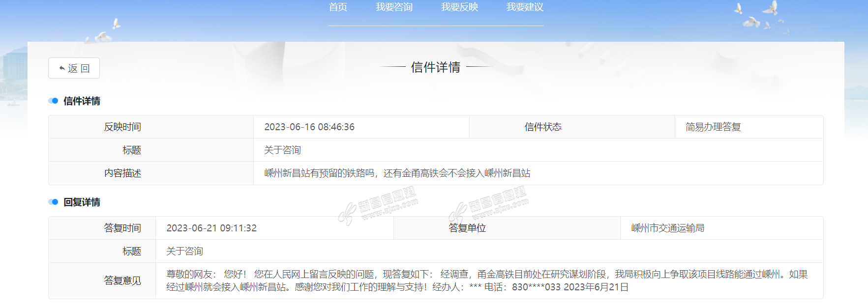
Task: Go to 我要咨询 in the top navigation
Action: coord(394,7)
